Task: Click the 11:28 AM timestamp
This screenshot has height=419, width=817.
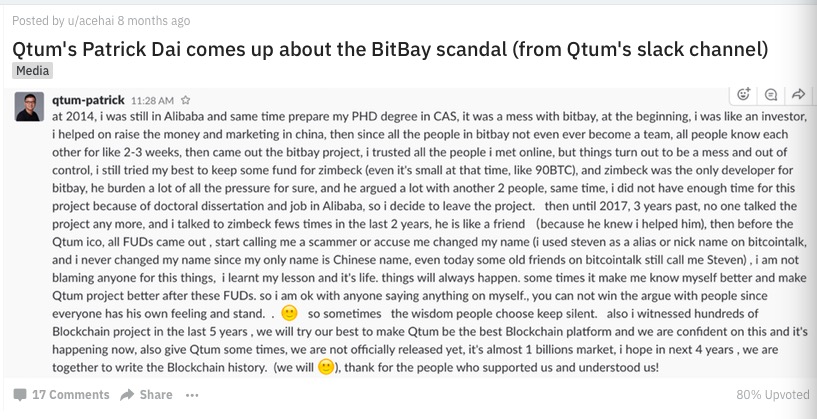Action: point(152,101)
